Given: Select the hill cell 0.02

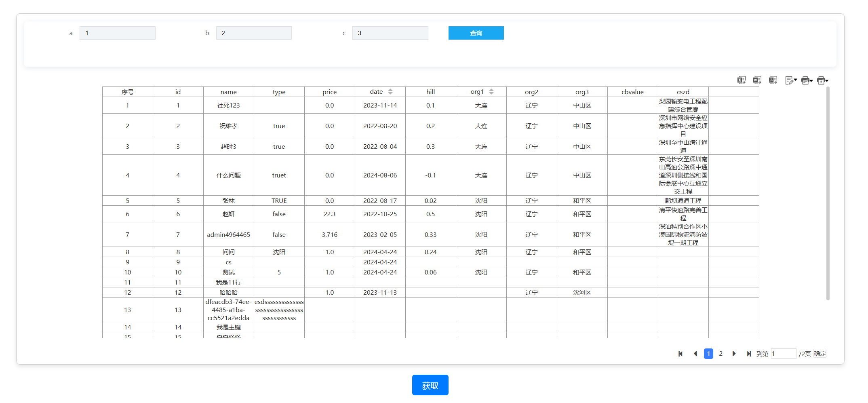Looking at the screenshot, I should pos(431,201).
